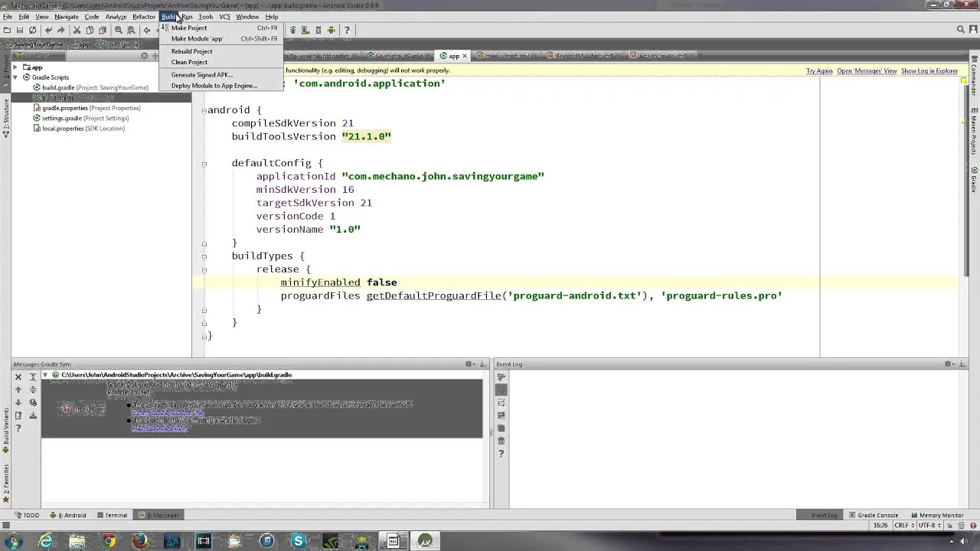This screenshot has width=980, height=551.
Task: Open the Refactor menu
Action: [x=144, y=17]
